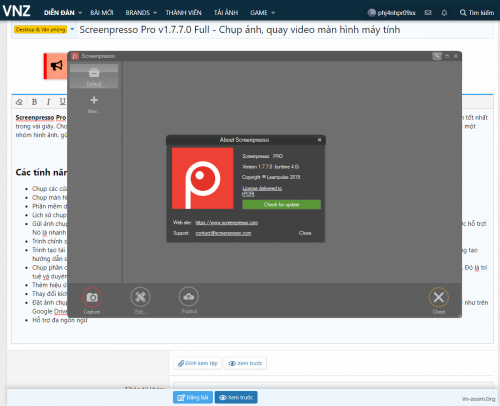Click the contact@screenpresso.com support link
The height and width of the screenshot is (406, 500).
tap(223, 233)
